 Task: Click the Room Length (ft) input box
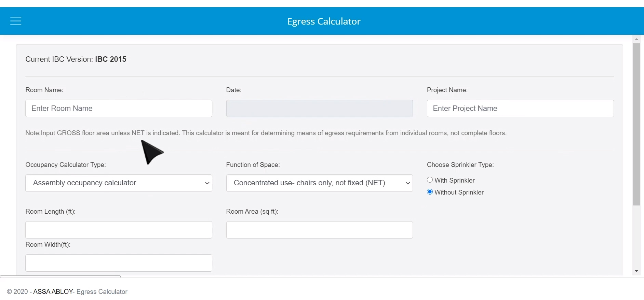(119, 230)
